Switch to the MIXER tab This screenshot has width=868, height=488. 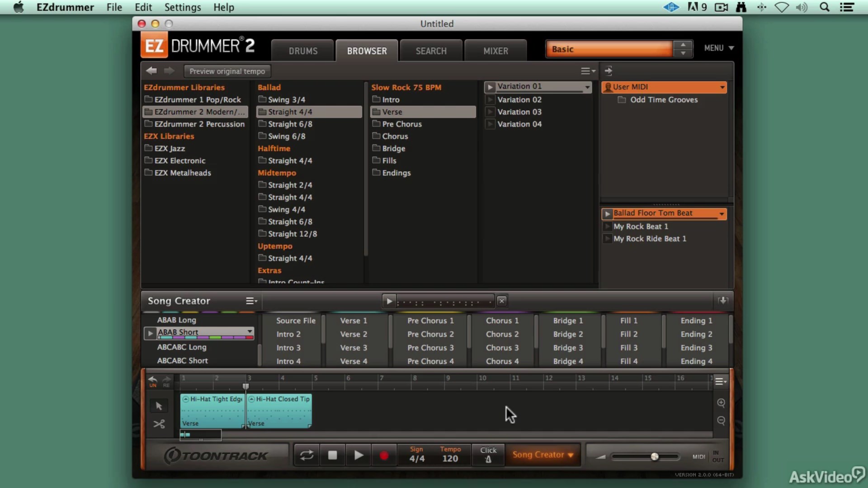(x=495, y=50)
